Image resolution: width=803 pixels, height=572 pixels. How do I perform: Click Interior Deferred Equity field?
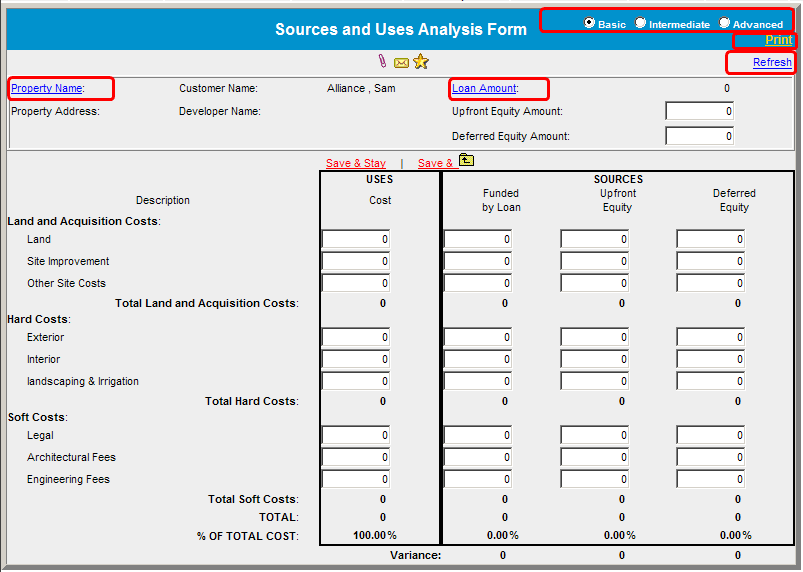click(x=711, y=359)
